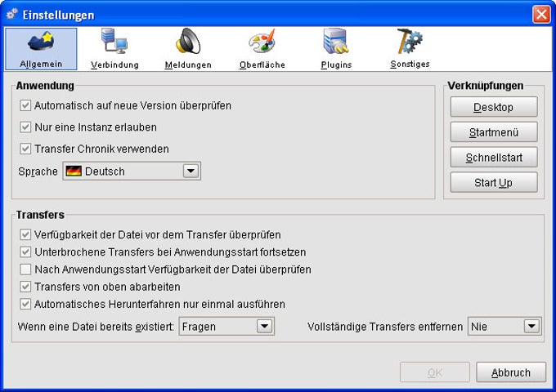Cancel with the Abbruch button

[x=510, y=372]
